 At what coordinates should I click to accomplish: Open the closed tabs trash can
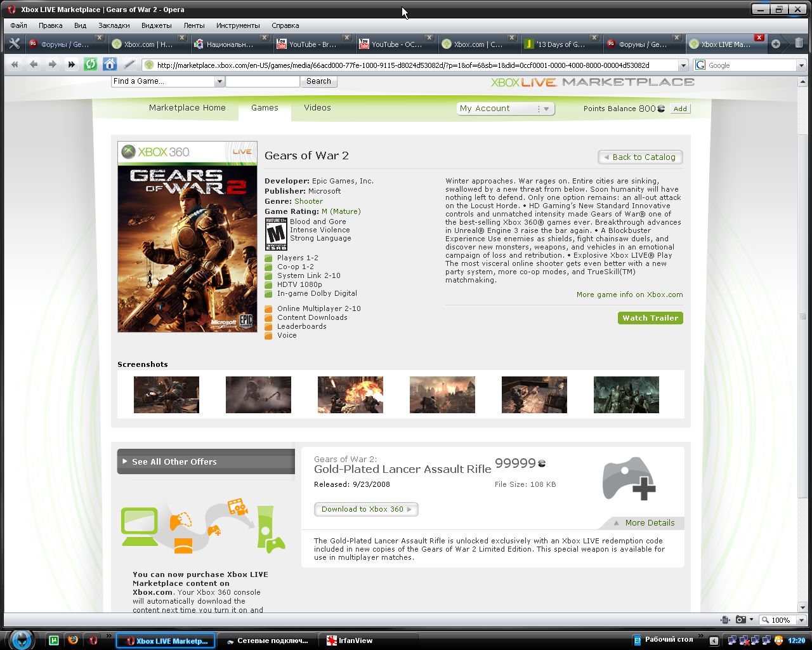(x=799, y=43)
